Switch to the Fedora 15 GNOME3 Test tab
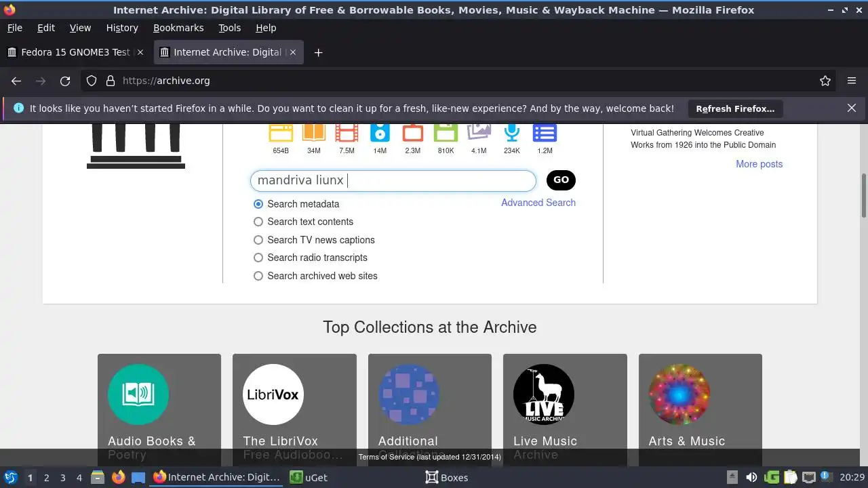868x488 pixels. pos(76,52)
